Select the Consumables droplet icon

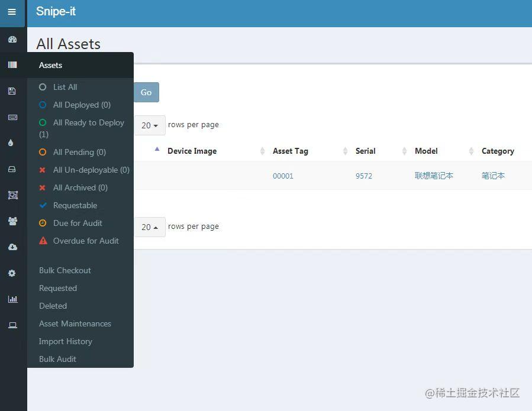(12, 143)
